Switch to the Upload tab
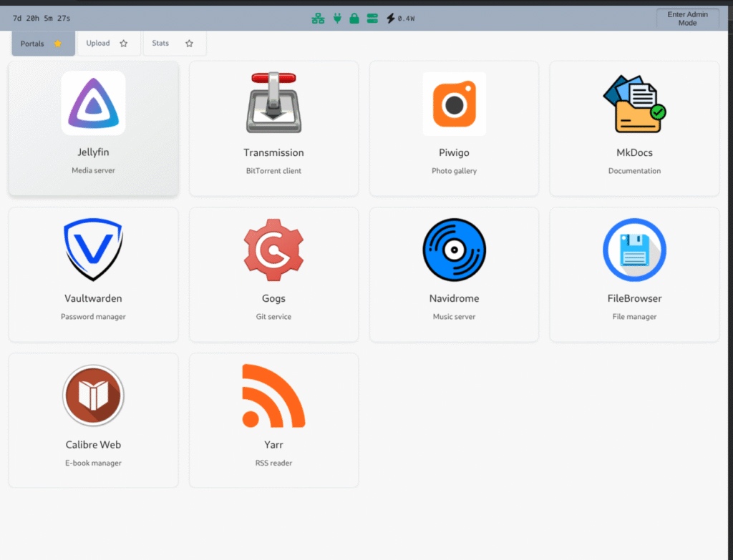The image size is (733, 560). click(98, 44)
